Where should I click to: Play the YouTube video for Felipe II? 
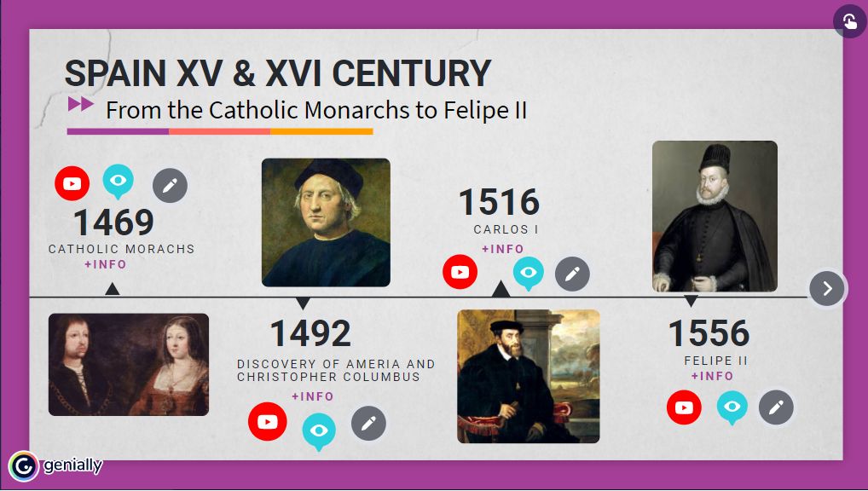685,407
